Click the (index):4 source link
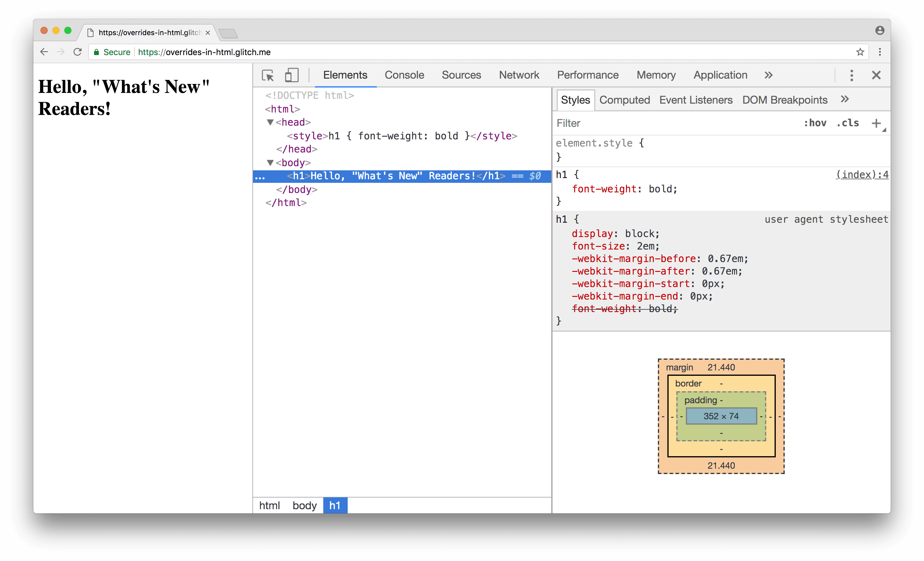 862,175
